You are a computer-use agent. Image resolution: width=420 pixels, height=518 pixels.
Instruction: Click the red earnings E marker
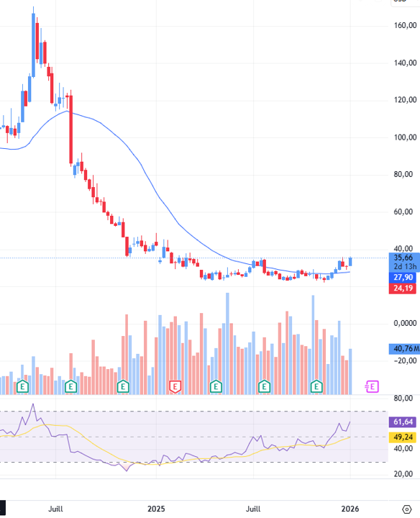coord(175,386)
